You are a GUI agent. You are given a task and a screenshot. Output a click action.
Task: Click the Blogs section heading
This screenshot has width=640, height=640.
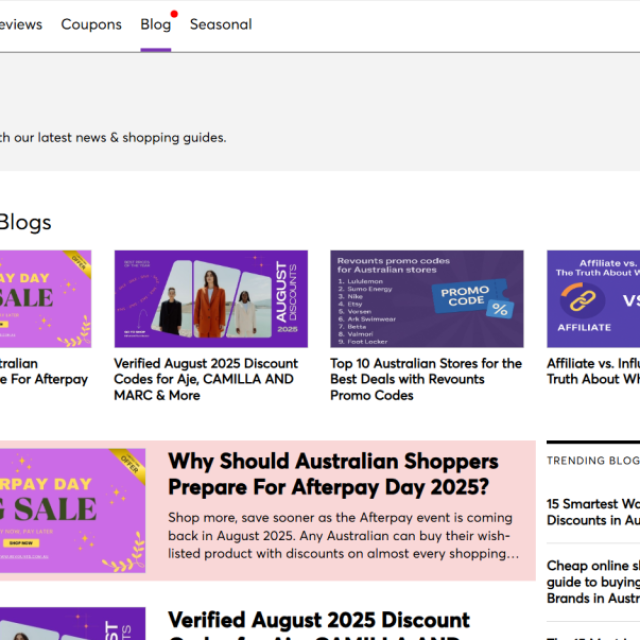pyautogui.click(x=25, y=222)
